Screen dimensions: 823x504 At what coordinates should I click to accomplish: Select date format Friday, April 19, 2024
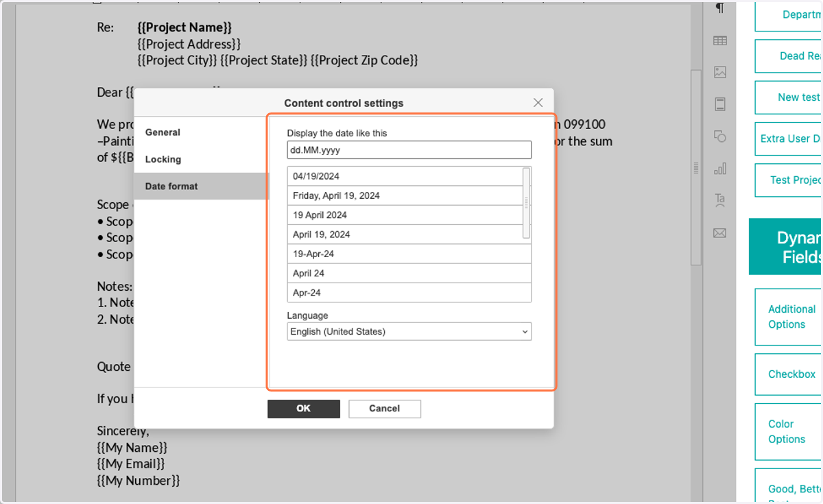(x=405, y=195)
